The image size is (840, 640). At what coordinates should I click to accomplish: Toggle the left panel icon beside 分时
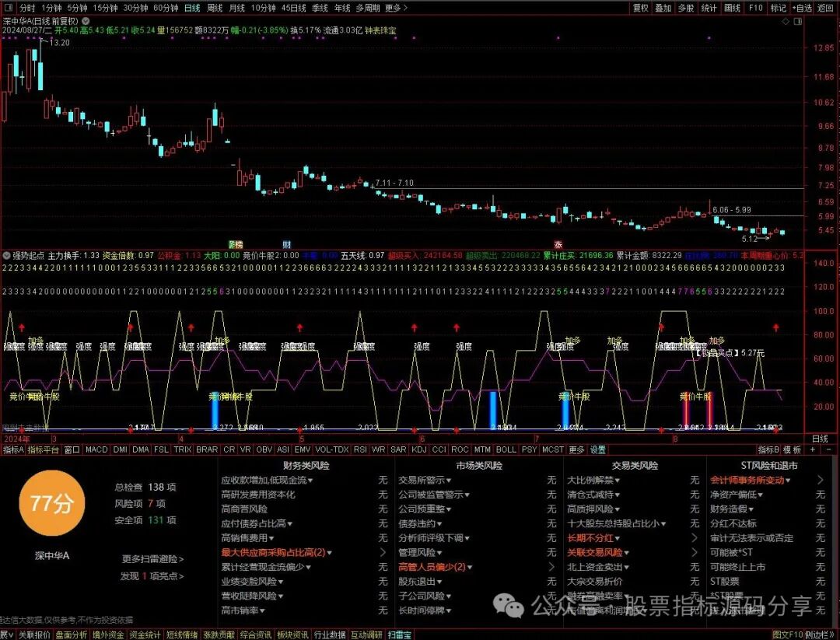(9, 8)
